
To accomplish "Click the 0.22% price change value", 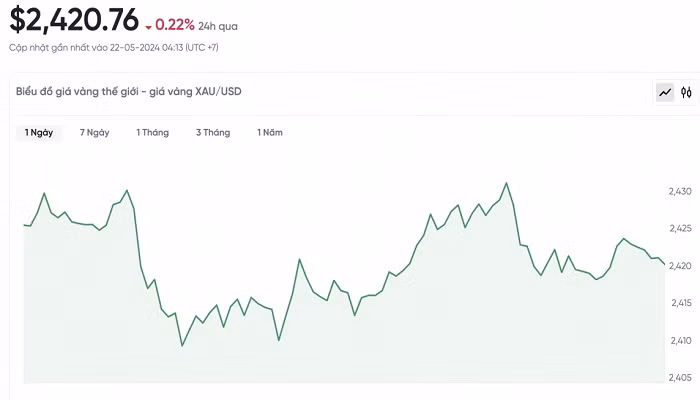I will click(175, 25).
